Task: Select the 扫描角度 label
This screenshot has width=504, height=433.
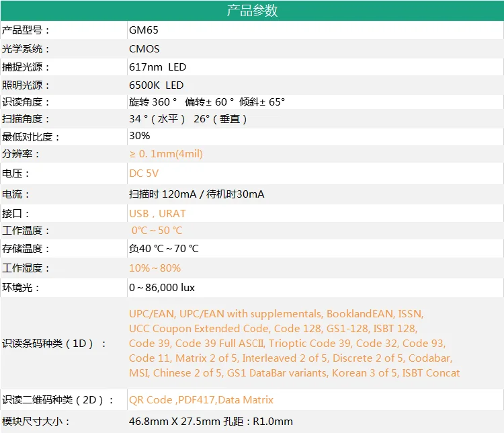Action: (x=26, y=119)
